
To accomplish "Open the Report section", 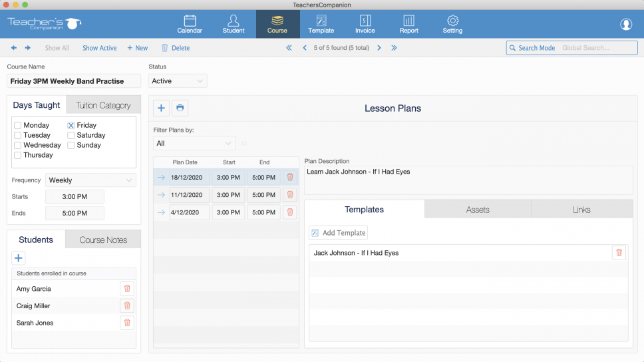I will [408, 24].
